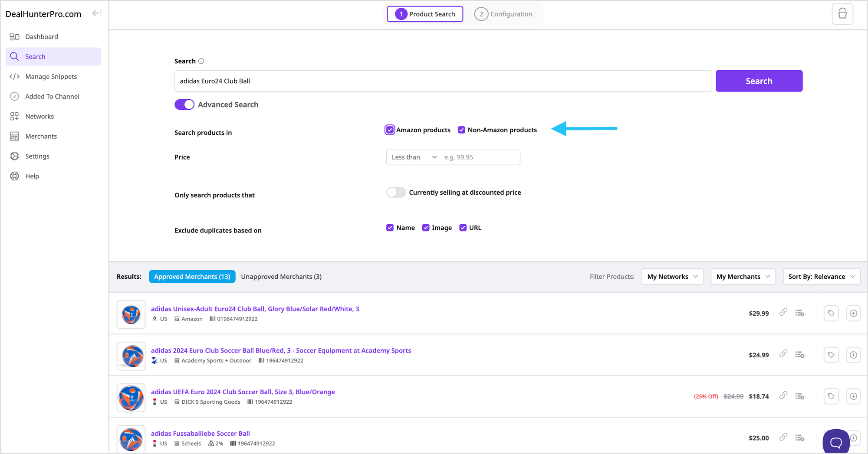Go to the Configuration step
The height and width of the screenshot is (454, 868).
pos(503,14)
